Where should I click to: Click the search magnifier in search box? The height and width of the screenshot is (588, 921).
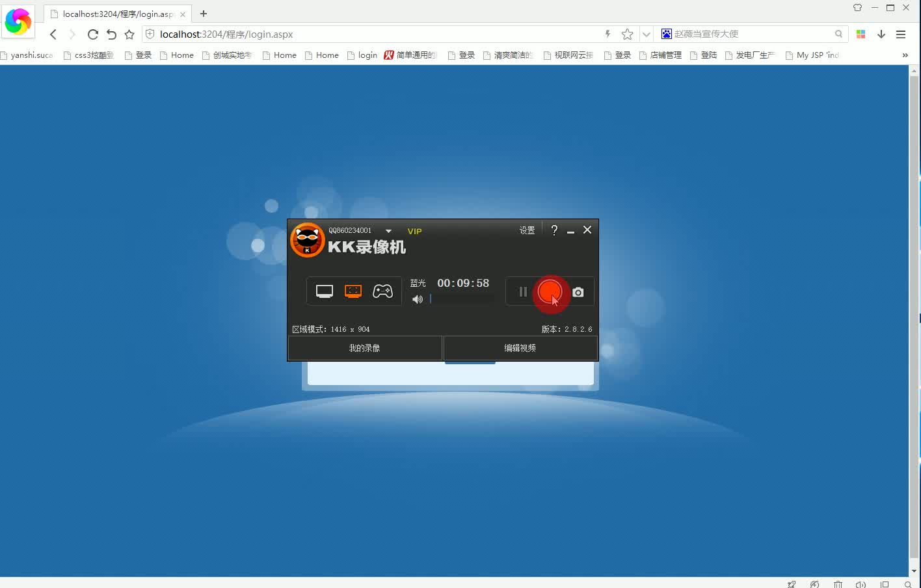point(838,34)
